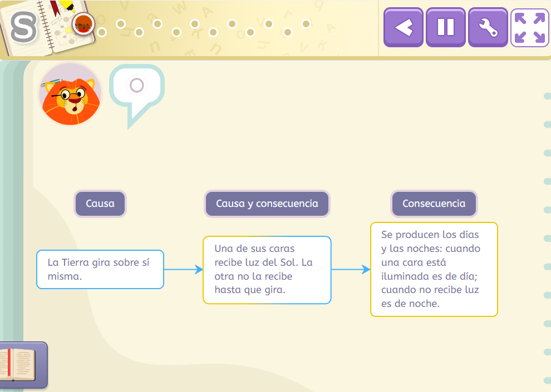Pause the lesson with the pause button
Image resolution: width=551 pixels, height=392 pixels.
(x=445, y=27)
